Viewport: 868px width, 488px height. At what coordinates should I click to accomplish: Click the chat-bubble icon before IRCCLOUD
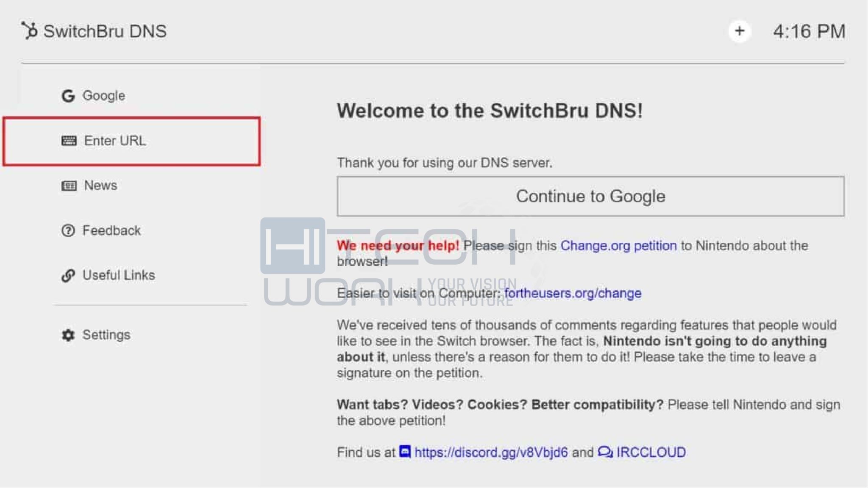[x=605, y=452]
